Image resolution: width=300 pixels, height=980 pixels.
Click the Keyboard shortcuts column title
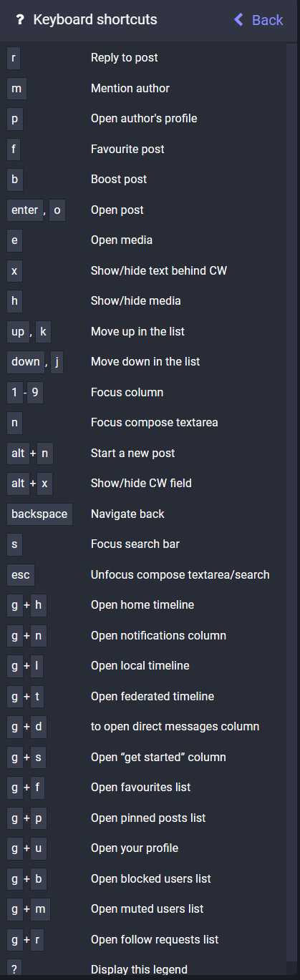(95, 19)
